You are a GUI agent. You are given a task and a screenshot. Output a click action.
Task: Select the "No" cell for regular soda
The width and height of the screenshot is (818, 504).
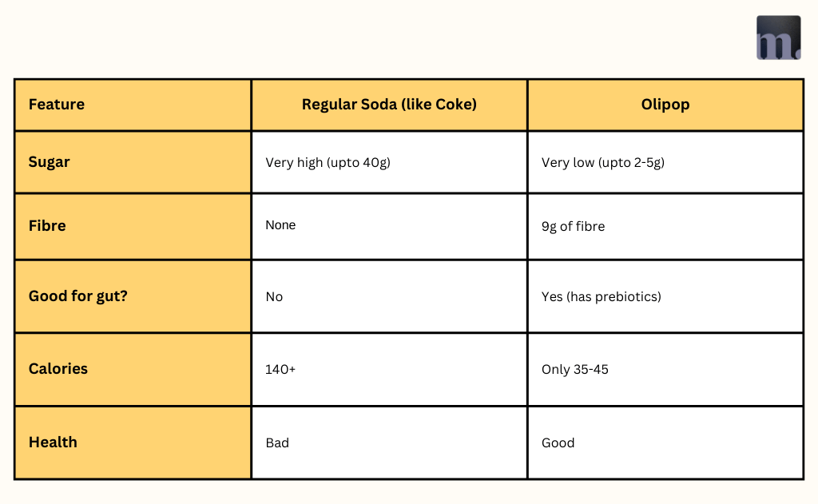point(274,297)
